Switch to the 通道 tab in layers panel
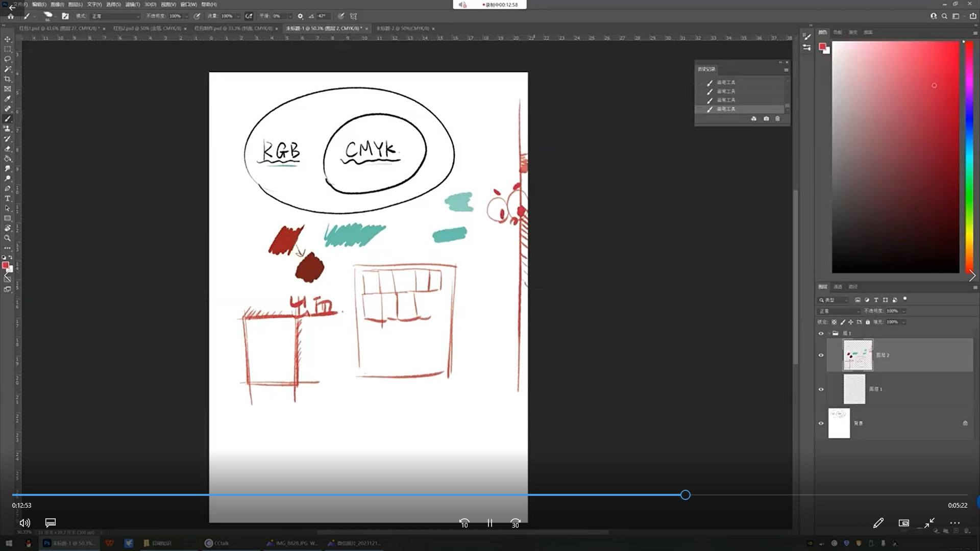The width and height of the screenshot is (980, 551). click(x=838, y=287)
